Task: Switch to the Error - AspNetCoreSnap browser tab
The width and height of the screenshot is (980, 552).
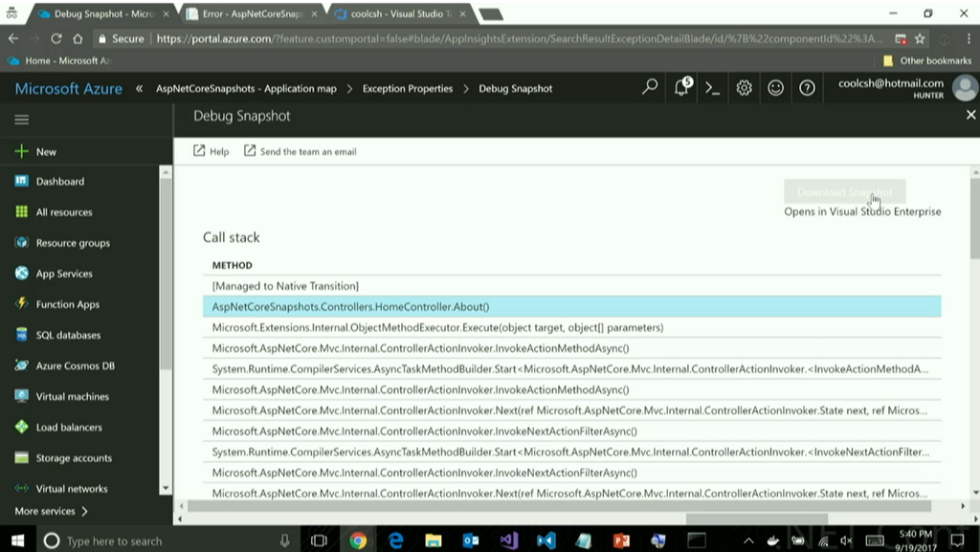Action: tap(253, 13)
